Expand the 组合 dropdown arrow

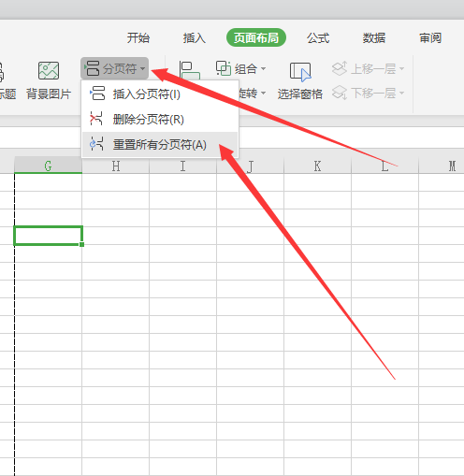(263, 68)
